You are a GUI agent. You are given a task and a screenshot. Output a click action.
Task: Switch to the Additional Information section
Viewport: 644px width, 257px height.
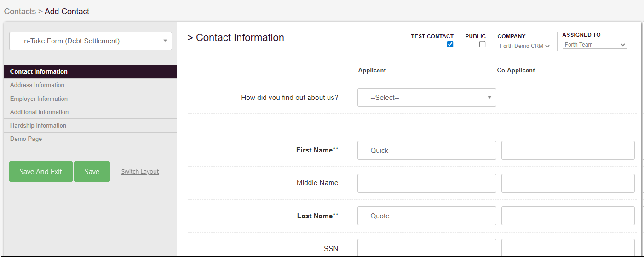[x=91, y=112]
